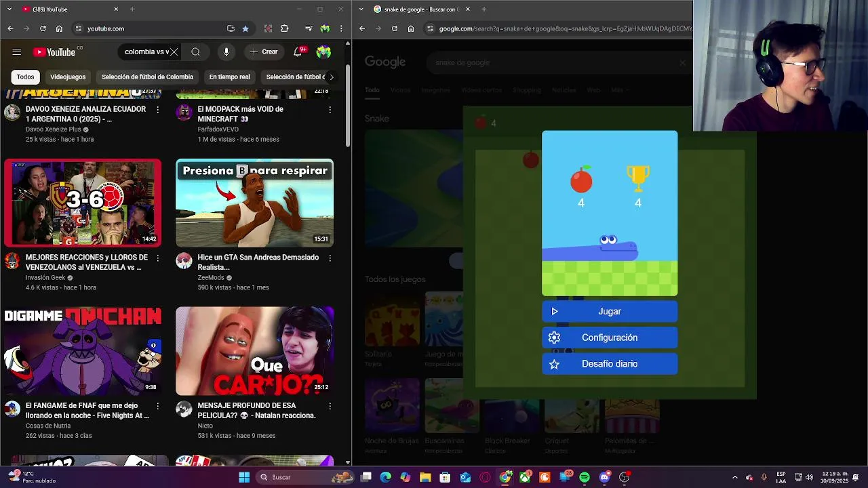The image size is (868, 488).
Task: Go back in the Google browser window
Action: tap(362, 28)
